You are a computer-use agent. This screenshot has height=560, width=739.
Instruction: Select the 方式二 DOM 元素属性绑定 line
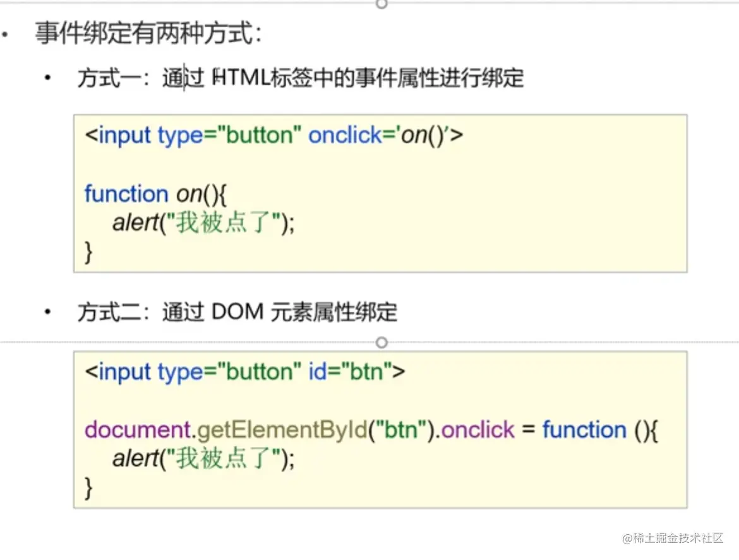237,312
